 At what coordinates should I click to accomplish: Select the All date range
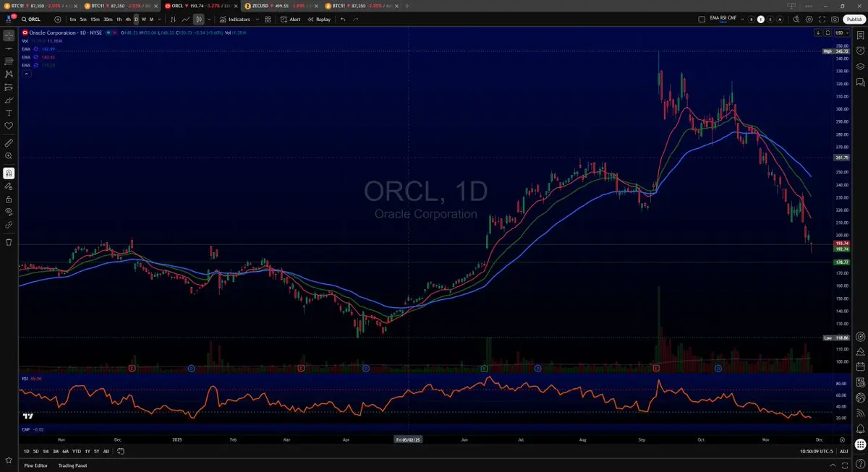tap(106, 452)
